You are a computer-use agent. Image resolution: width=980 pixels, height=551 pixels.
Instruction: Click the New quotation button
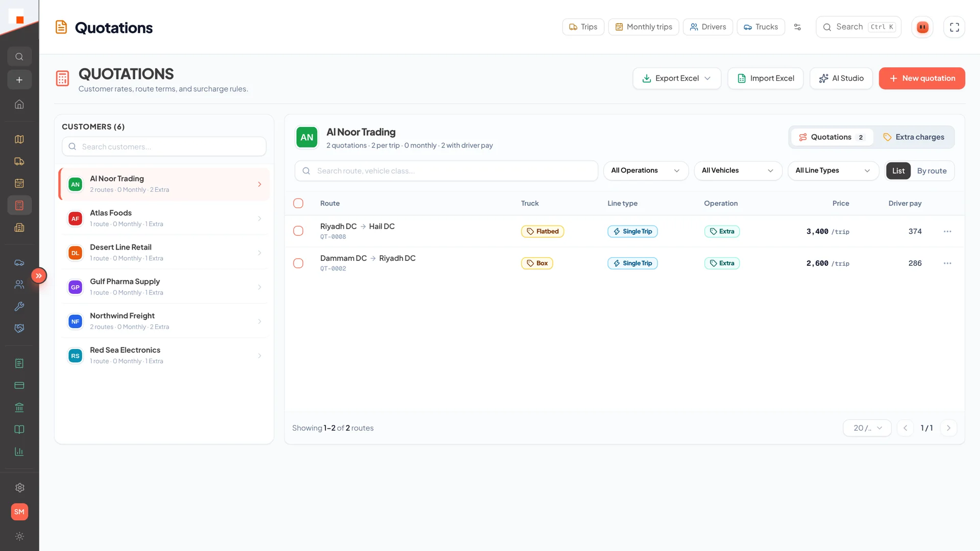pyautogui.click(x=922, y=79)
